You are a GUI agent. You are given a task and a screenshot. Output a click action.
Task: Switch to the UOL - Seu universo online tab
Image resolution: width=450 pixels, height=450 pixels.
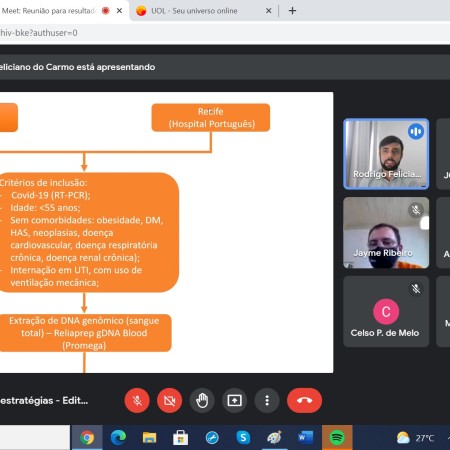(194, 11)
